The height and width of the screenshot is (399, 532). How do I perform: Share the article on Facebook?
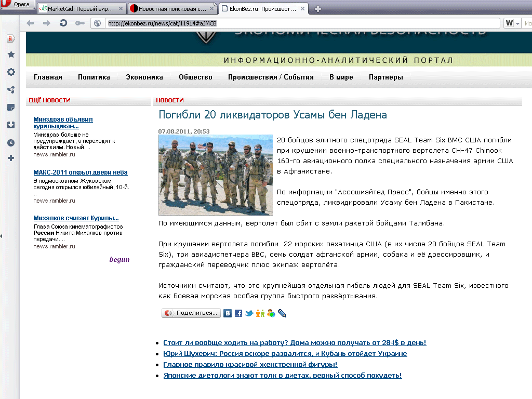238,313
